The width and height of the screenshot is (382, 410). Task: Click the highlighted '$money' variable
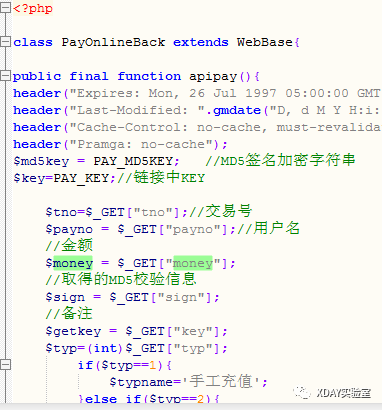pos(69,263)
